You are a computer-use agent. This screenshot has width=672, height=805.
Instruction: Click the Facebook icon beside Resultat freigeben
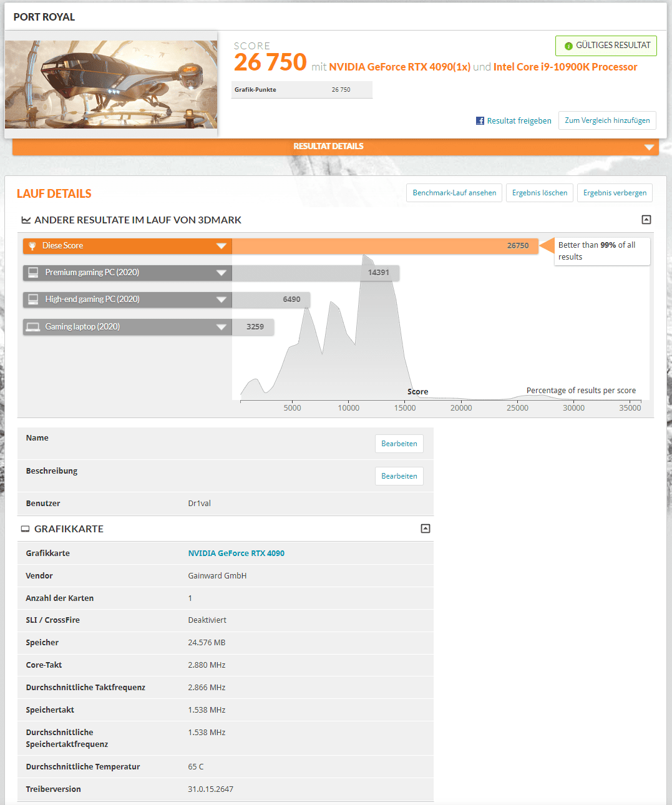(x=480, y=121)
